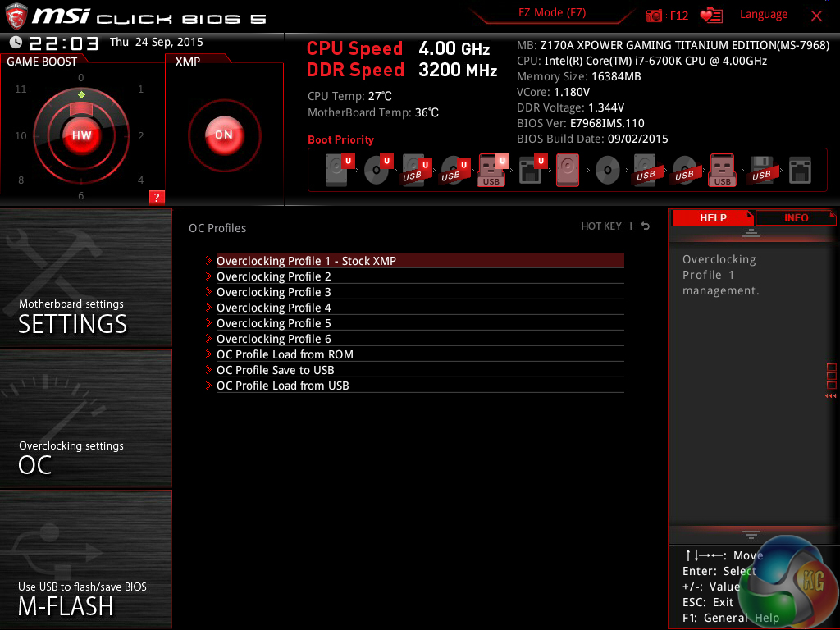Select the highlighted legacy hard disk boot icon
840x630 pixels.
click(x=568, y=170)
